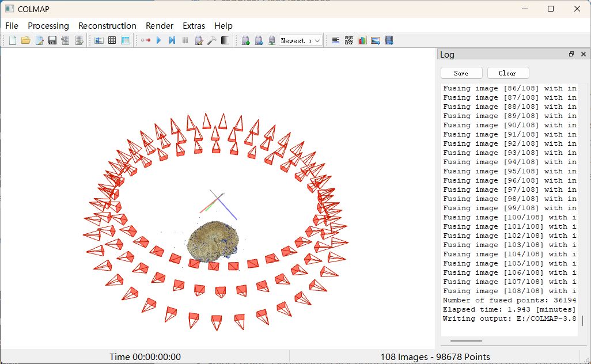Click the Import model toolbar icon
Viewport: 591px width, 364px height.
[x=66, y=40]
